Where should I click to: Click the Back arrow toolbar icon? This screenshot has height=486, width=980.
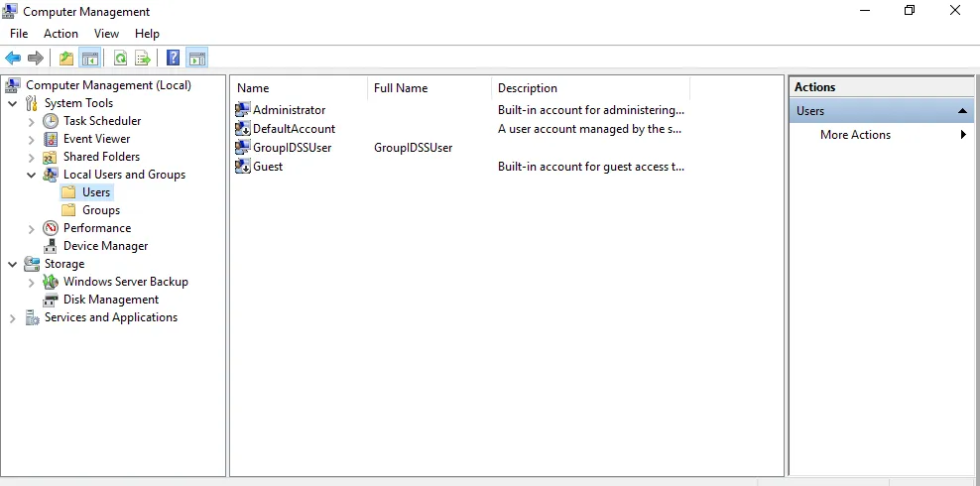(x=13, y=59)
